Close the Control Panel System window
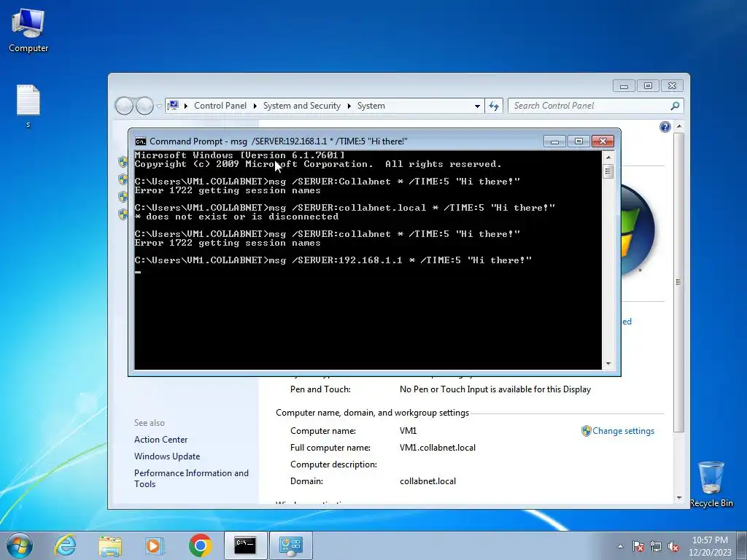The height and width of the screenshot is (560, 747). point(672,86)
